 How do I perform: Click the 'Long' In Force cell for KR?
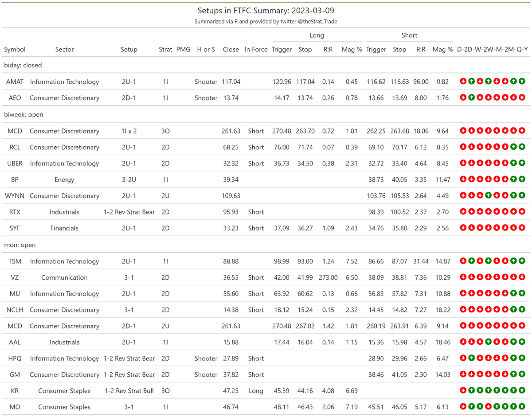[x=256, y=391]
